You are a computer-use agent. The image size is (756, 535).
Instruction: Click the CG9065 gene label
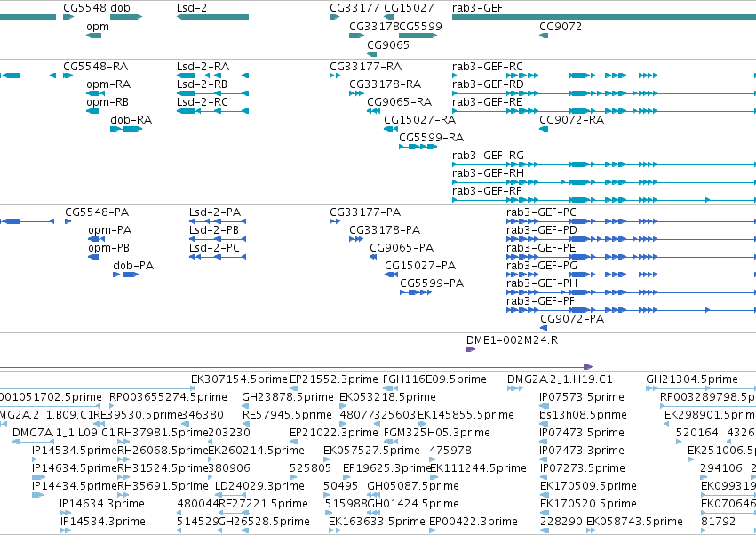(x=388, y=45)
